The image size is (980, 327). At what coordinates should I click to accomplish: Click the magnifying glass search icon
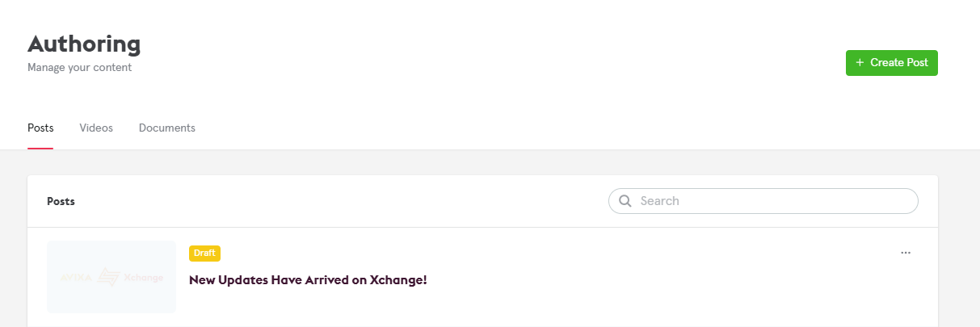click(x=625, y=201)
